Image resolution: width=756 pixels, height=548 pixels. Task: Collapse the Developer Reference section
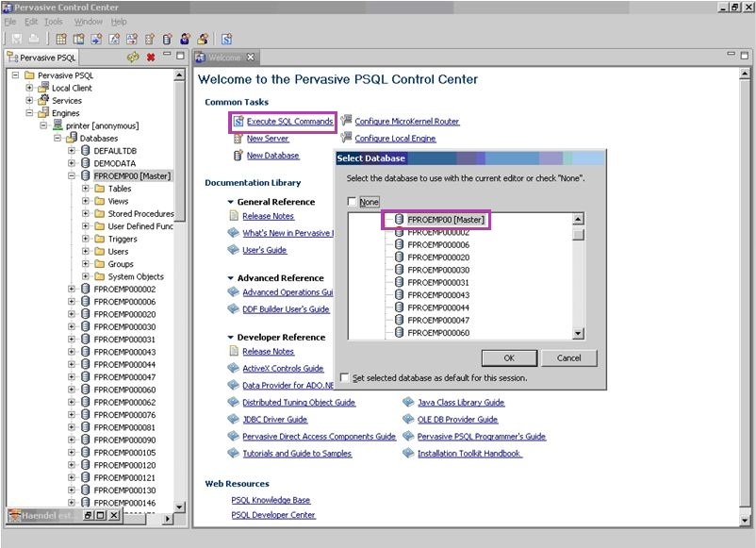point(230,337)
